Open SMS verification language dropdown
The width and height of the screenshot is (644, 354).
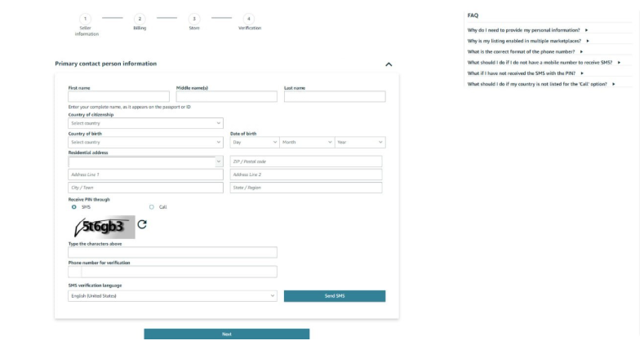point(172,295)
